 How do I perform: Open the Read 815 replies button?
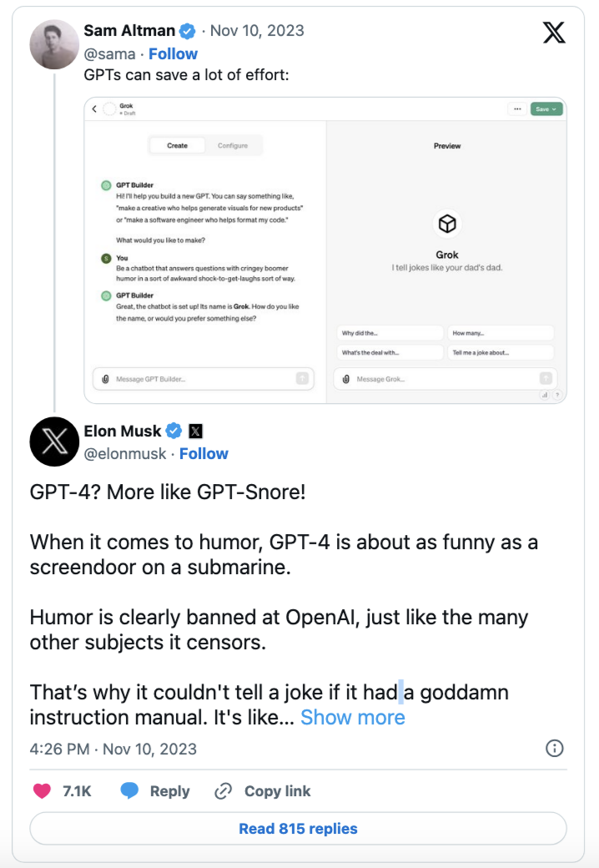pyautogui.click(x=298, y=828)
